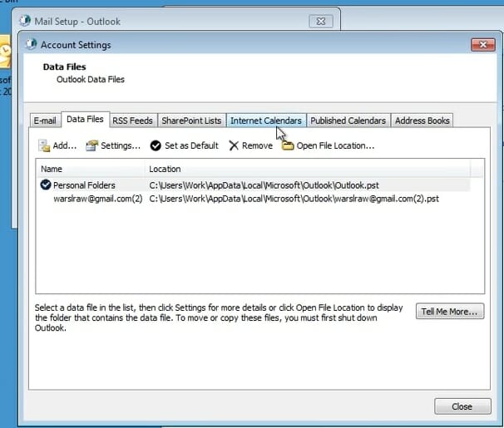Click the Add data file icon

tap(44, 145)
